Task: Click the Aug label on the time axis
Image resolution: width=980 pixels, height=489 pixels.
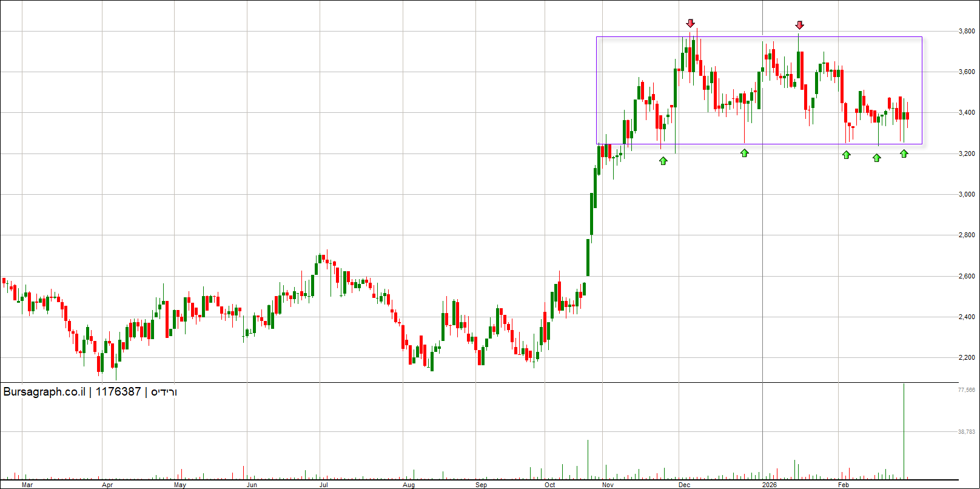Action: [409, 485]
